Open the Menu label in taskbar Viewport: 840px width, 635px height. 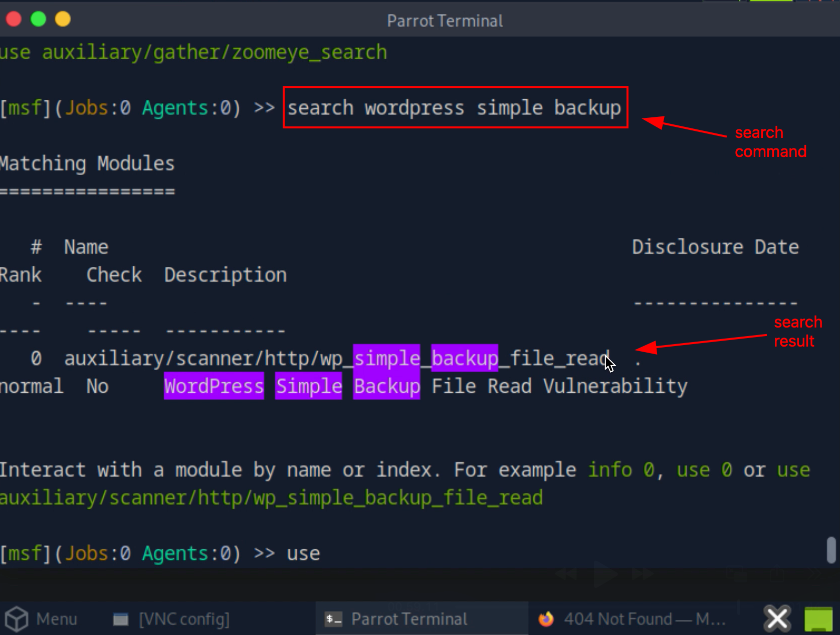point(57,619)
